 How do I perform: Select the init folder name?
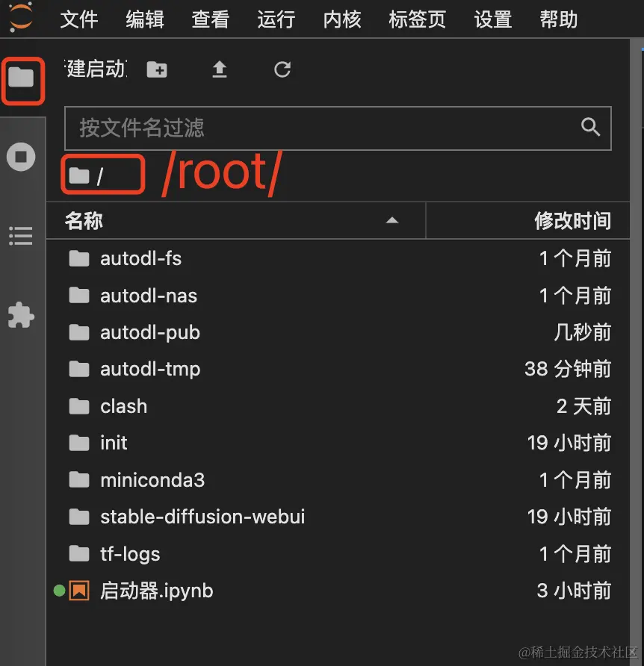[x=114, y=443]
